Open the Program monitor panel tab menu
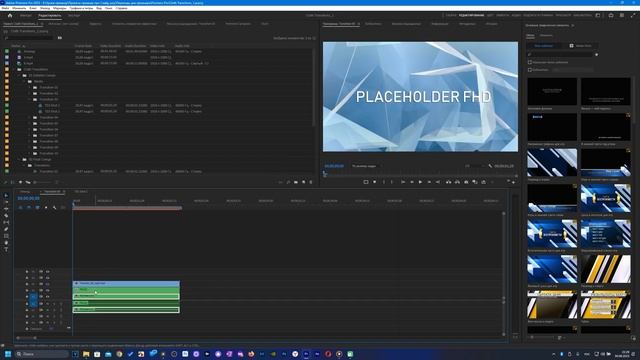640x360 pixels. [358, 24]
